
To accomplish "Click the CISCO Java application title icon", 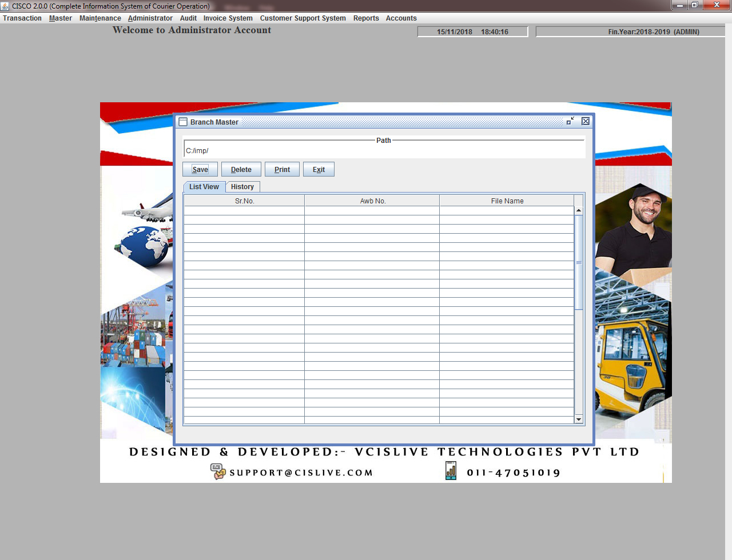I will click(5, 6).
